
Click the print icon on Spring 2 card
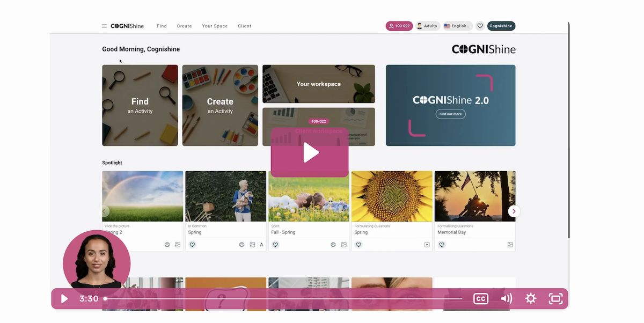(167, 245)
